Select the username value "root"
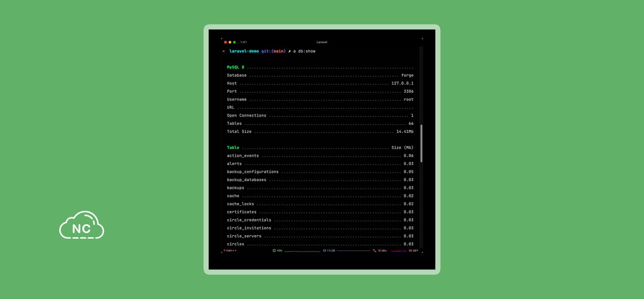Image resolution: width=644 pixels, height=299 pixels. point(409,99)
